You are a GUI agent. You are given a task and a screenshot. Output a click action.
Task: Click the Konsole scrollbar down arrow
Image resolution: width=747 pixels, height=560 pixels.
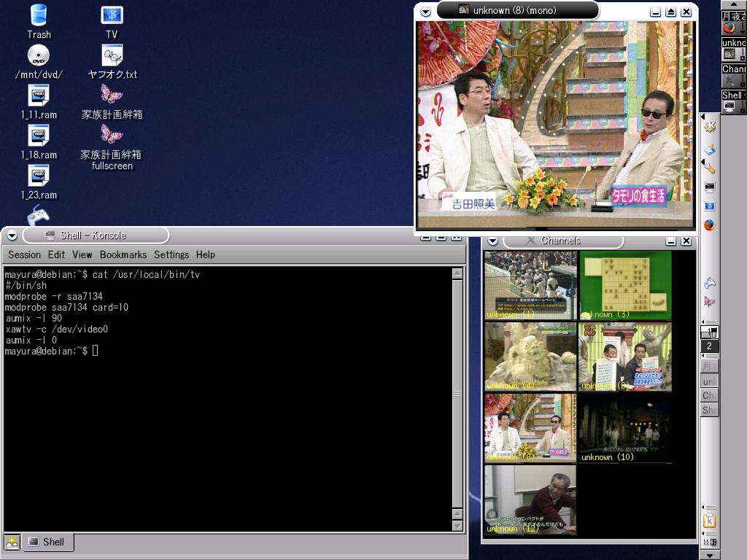pyautogui.click(x=457, y=526)
